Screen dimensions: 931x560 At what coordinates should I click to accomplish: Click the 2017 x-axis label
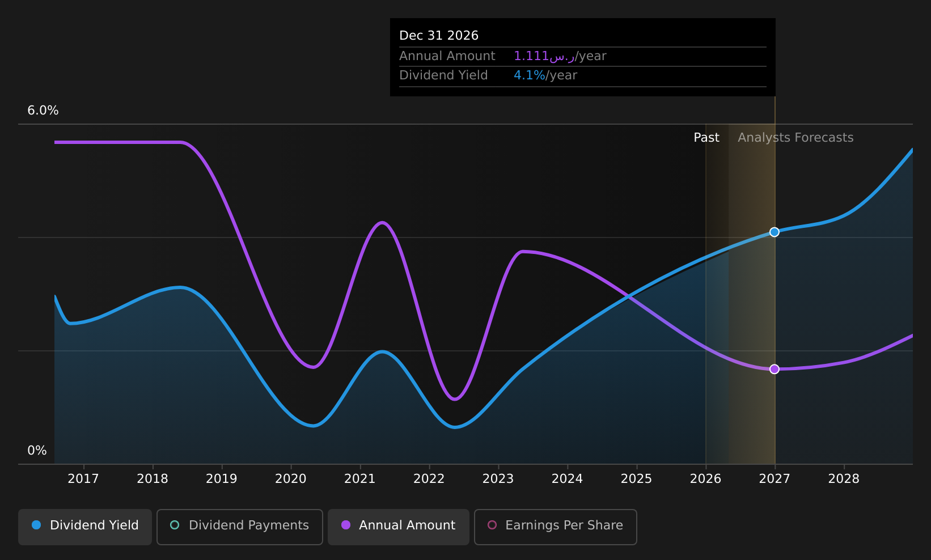tap(83, 479)
